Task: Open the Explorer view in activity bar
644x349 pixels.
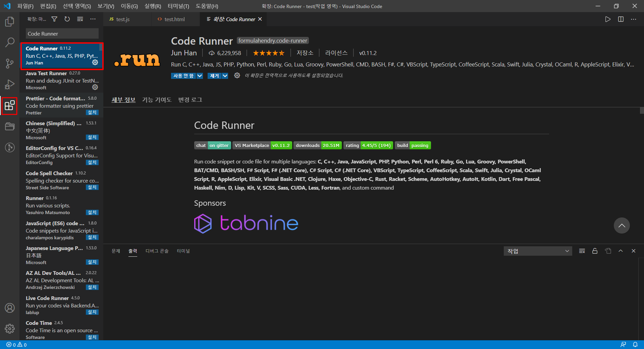Action: click(10, 22)
